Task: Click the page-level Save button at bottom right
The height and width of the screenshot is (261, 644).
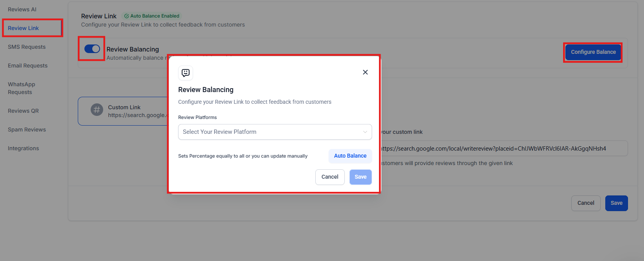Action: point(616,203)
